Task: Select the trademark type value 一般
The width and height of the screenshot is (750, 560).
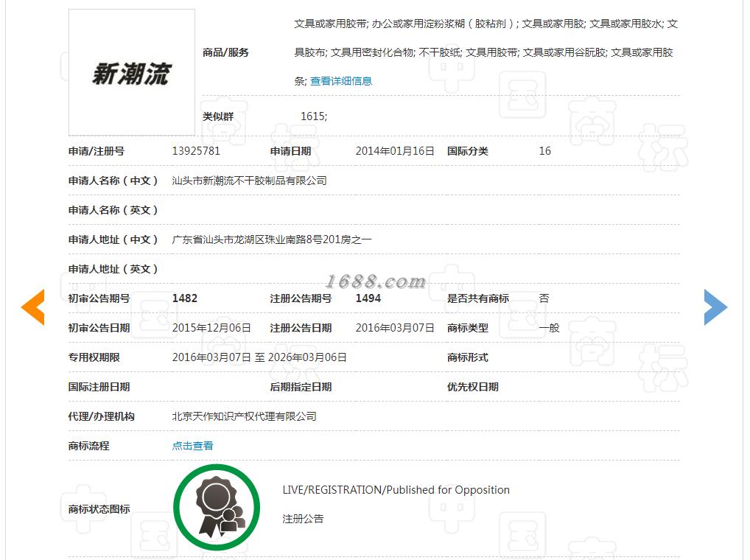Action: pyautogui.click(x=549, y=328)
